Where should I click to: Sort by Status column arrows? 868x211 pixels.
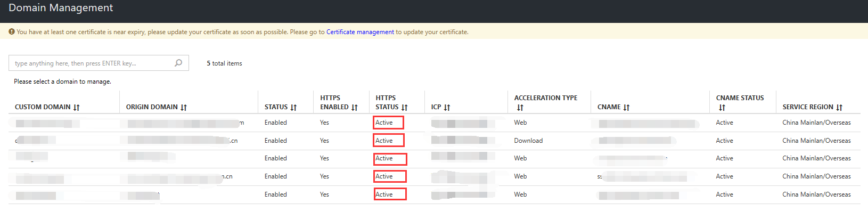click(293, 107)
